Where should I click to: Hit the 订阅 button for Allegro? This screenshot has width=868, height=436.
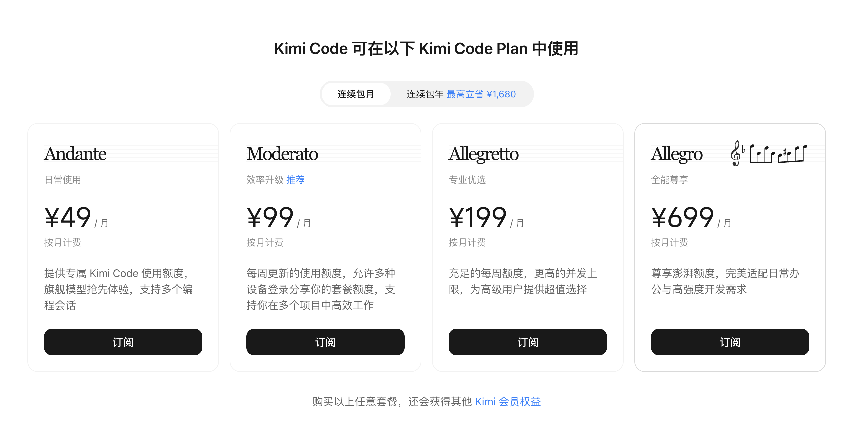(730, 342)
